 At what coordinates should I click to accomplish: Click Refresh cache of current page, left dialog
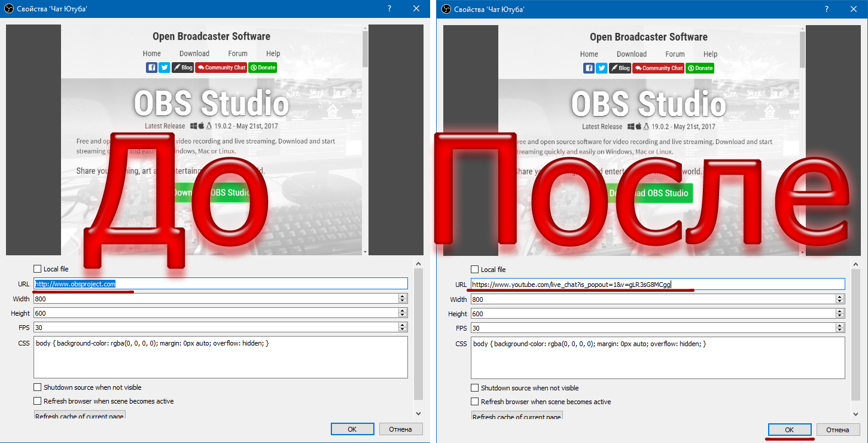click(x=80, y=415)
